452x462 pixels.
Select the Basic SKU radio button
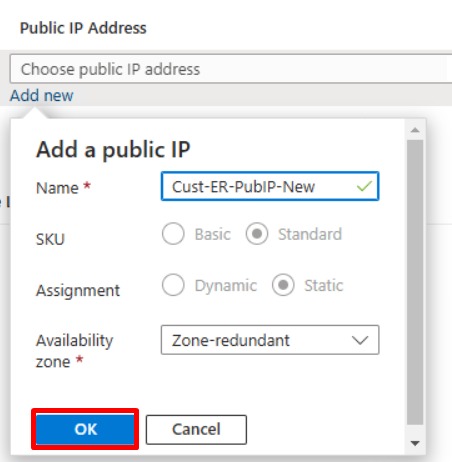(173, 234)
